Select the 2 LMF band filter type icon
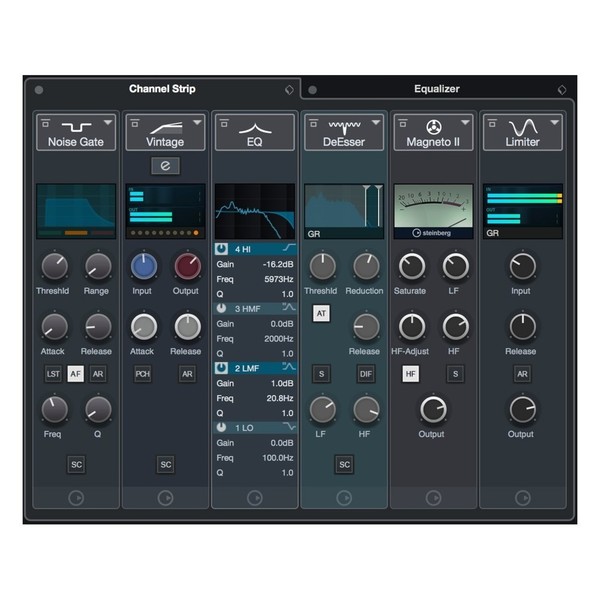 [x=289, y=367]
